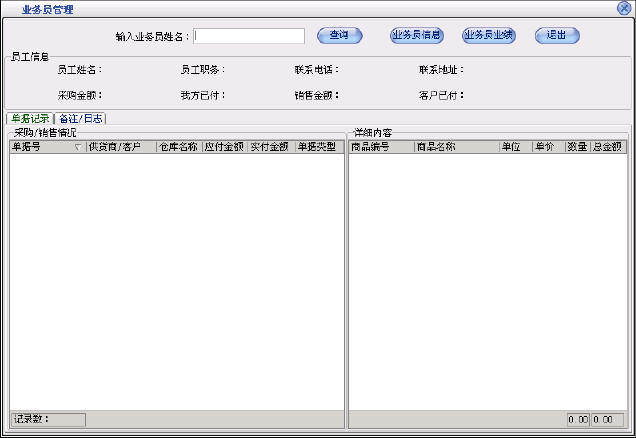Click the 单价 column header

(x=546, y=147)
